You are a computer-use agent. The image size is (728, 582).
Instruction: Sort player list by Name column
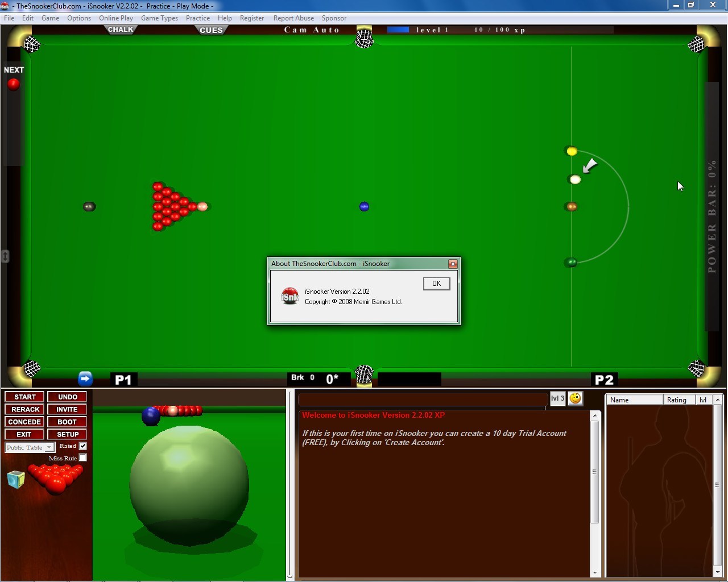coord(634,400)
